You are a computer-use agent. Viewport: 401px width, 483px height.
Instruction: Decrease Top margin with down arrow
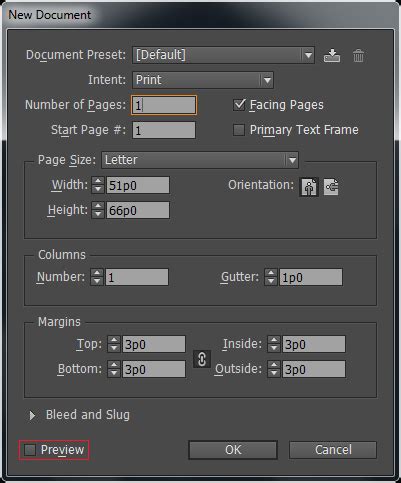click(x=114, y=348)
